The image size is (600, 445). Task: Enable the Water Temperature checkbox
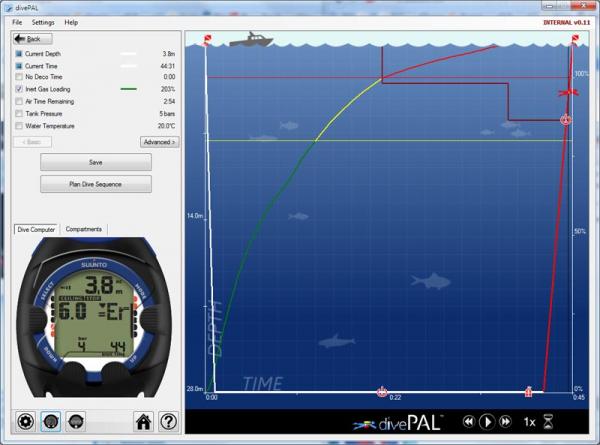click(x=19, y=126)
